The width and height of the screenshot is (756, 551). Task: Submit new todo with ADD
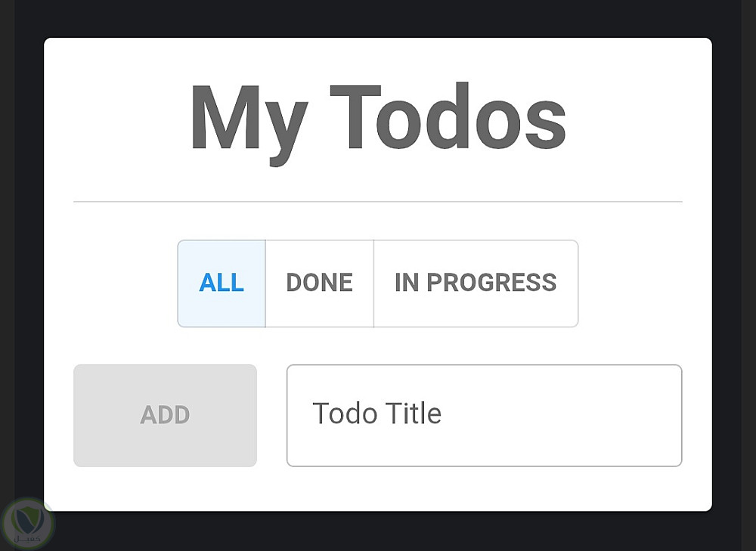165,415
